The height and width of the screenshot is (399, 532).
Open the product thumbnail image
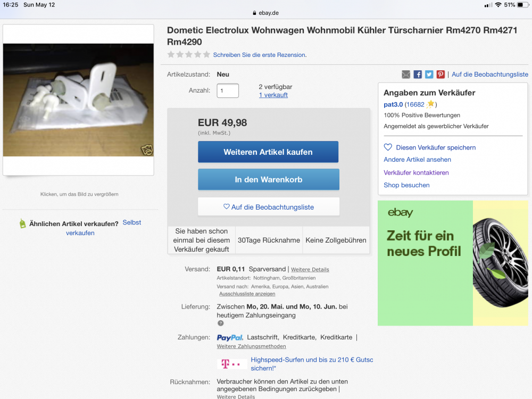[x=78, y=100]
